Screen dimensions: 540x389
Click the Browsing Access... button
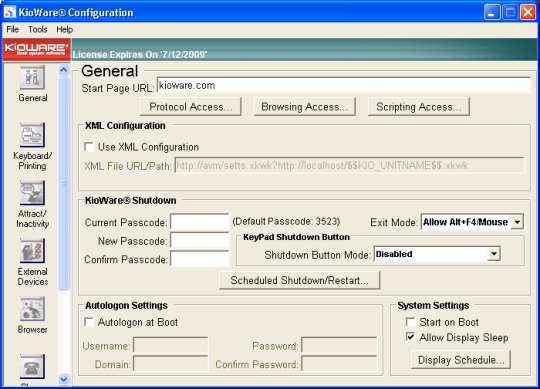click(304, 107)
